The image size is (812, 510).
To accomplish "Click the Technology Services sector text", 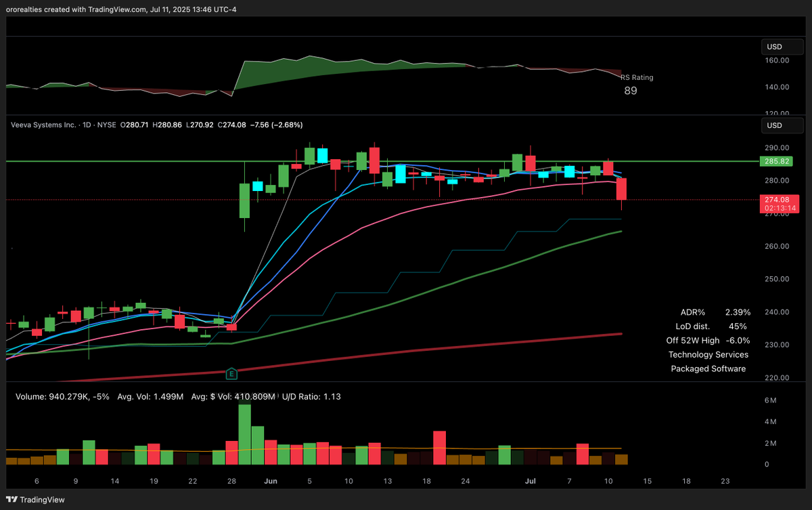I will (x=708, y=354).
